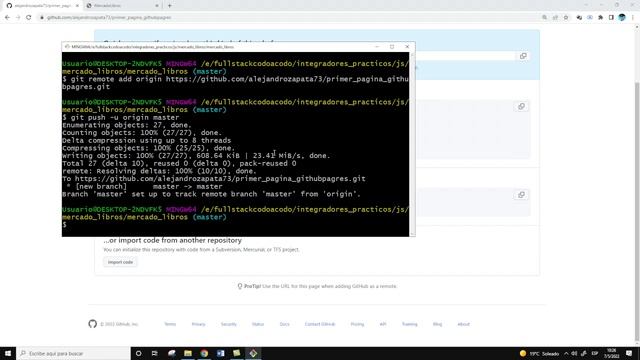The width and height of the screenshot is (640, 360).
Task: Copy the third code block on GitHub page
Action: [x=521, y=195]
